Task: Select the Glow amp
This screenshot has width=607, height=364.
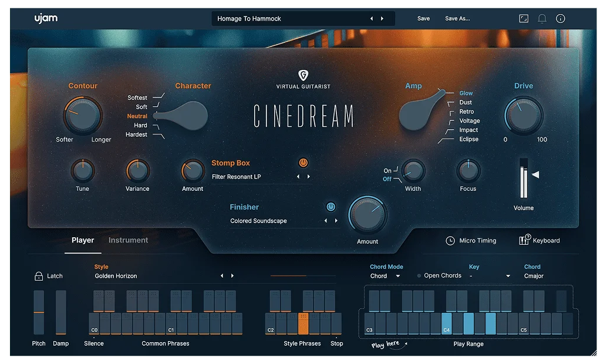Action: (466, 93)
